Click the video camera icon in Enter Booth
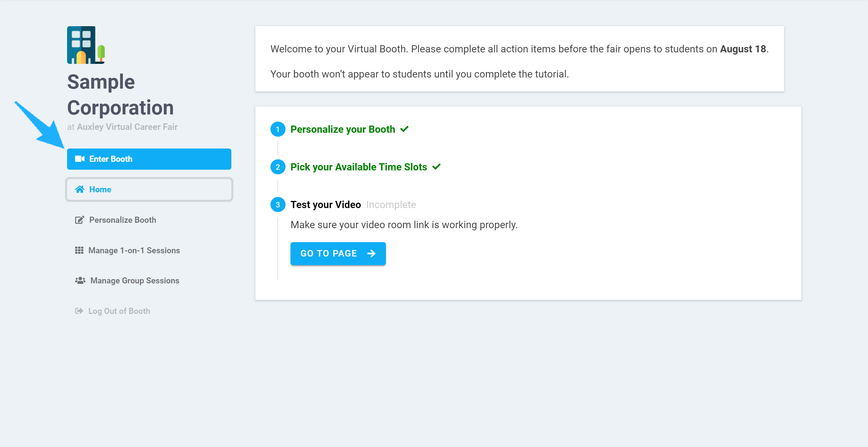868x447 pixels. tap(80, 159)
